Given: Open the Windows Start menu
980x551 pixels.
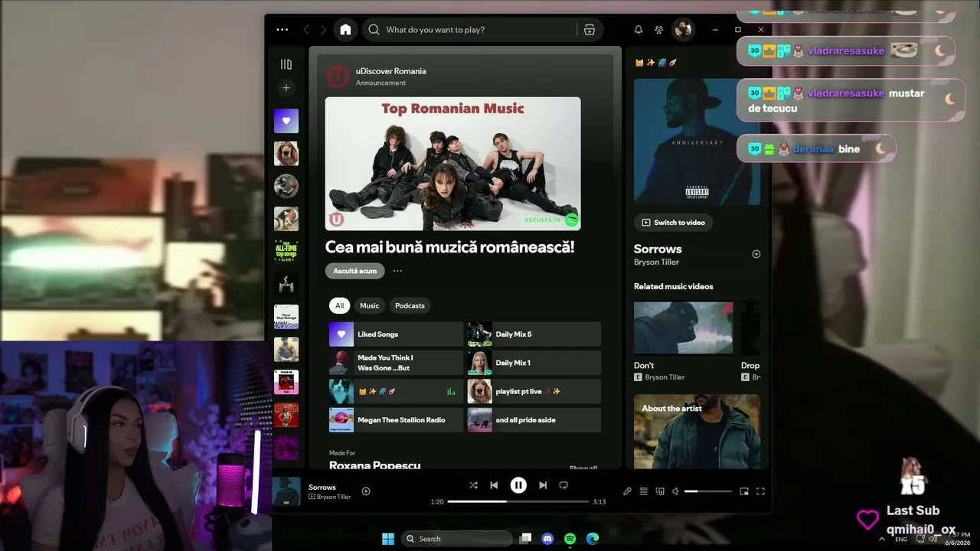Looking at the screenshot, I should (x=388, y=539).
